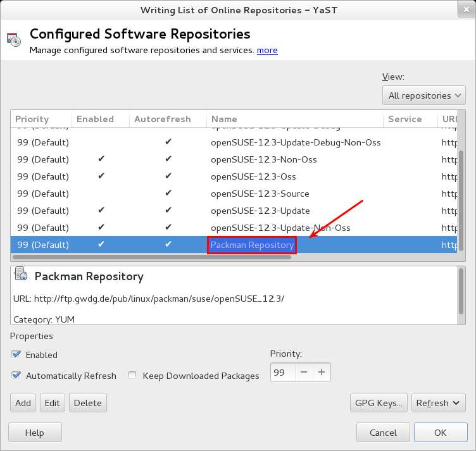Select the openSUSE-12.3-Oss repository
The height and width of the screenshot is (451, 476).
(x=234, y=176)
